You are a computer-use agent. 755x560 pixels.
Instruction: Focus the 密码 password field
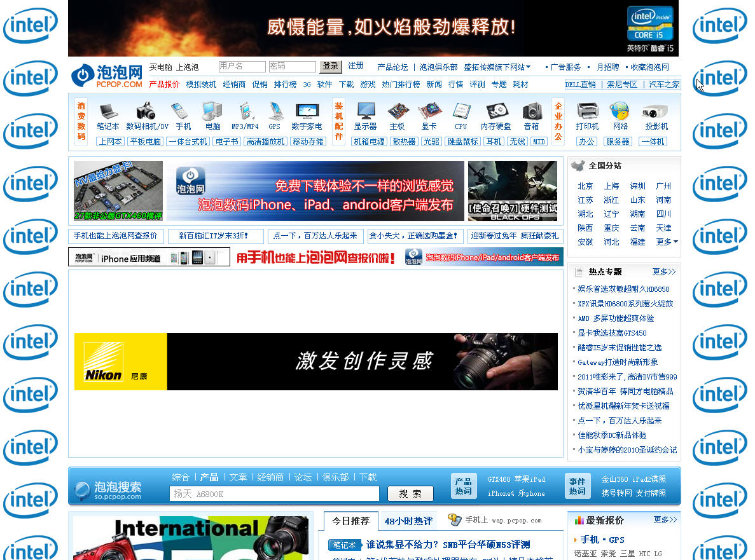293,66
